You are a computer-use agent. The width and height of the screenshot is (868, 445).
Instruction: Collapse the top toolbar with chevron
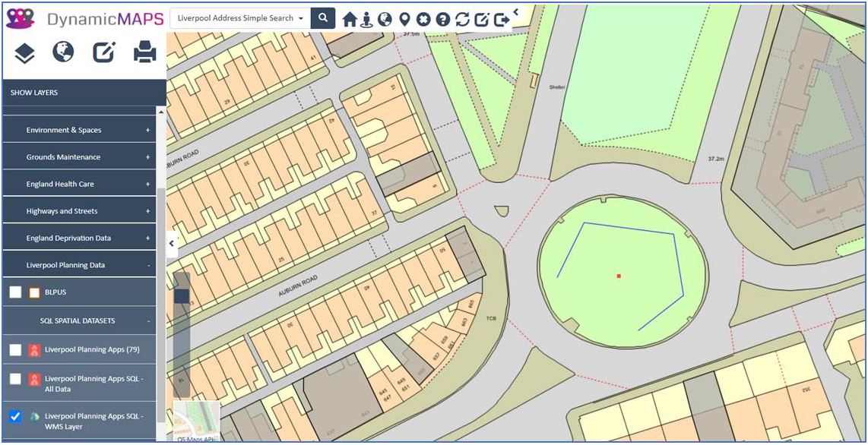(x=516, y=11)
